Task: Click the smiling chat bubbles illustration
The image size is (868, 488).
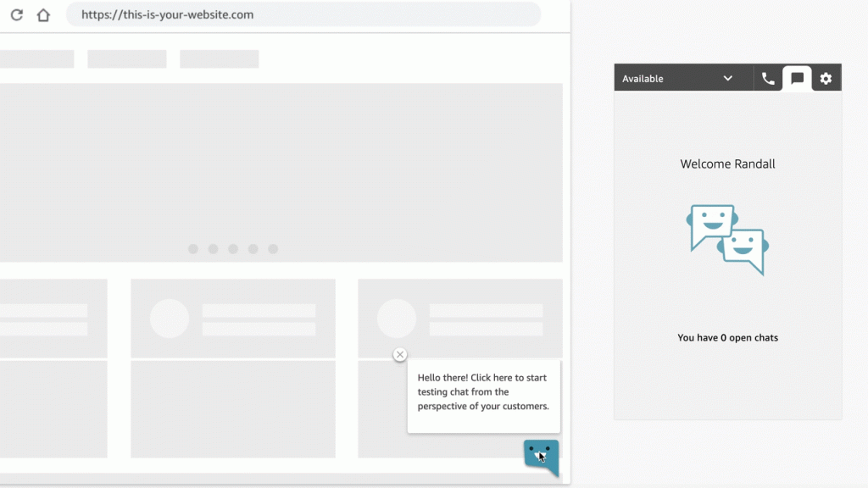Action: coord(727,240)
